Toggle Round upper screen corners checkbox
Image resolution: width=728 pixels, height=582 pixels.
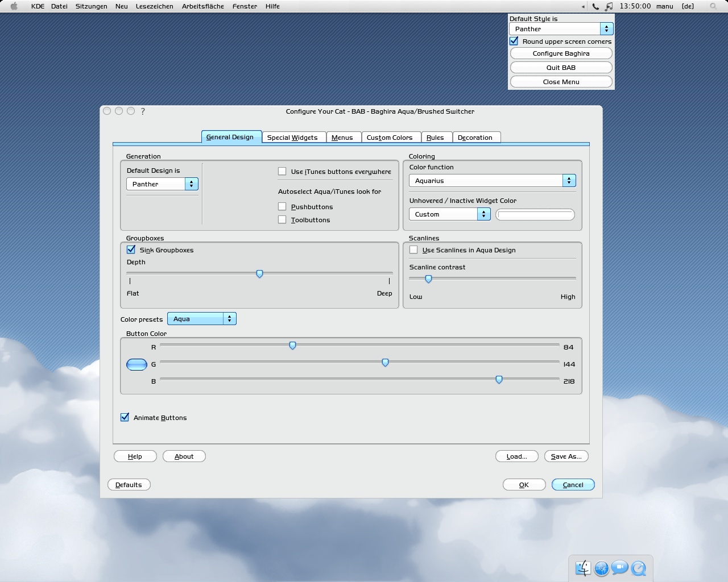514,41
